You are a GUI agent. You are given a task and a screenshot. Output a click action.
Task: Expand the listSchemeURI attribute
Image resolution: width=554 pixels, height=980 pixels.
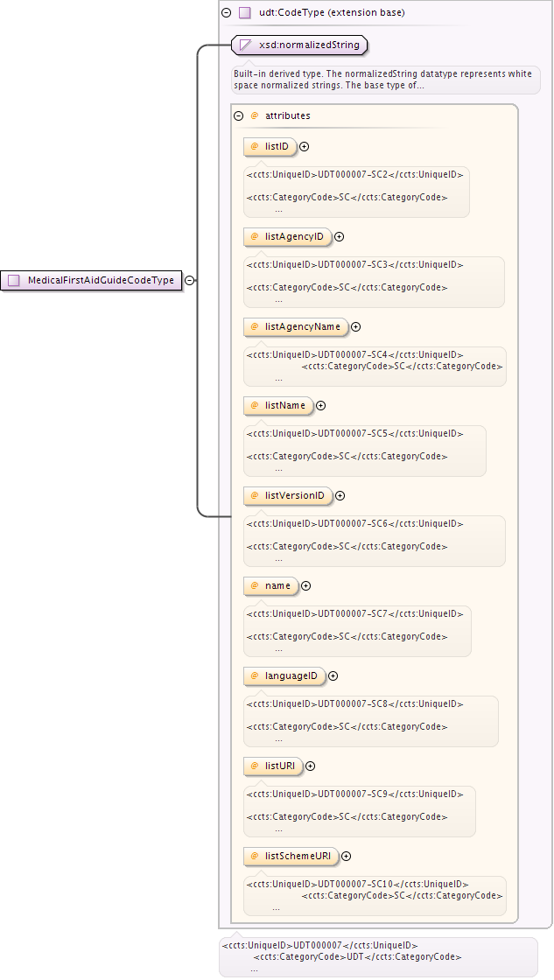(x=346, y=857)
